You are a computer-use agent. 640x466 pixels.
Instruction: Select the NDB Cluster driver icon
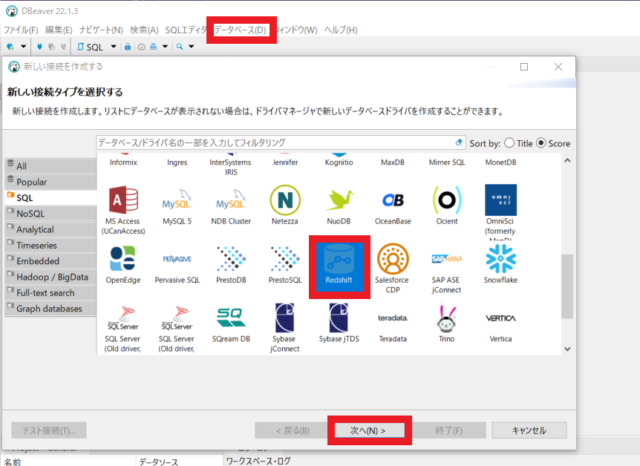[231, 200]
